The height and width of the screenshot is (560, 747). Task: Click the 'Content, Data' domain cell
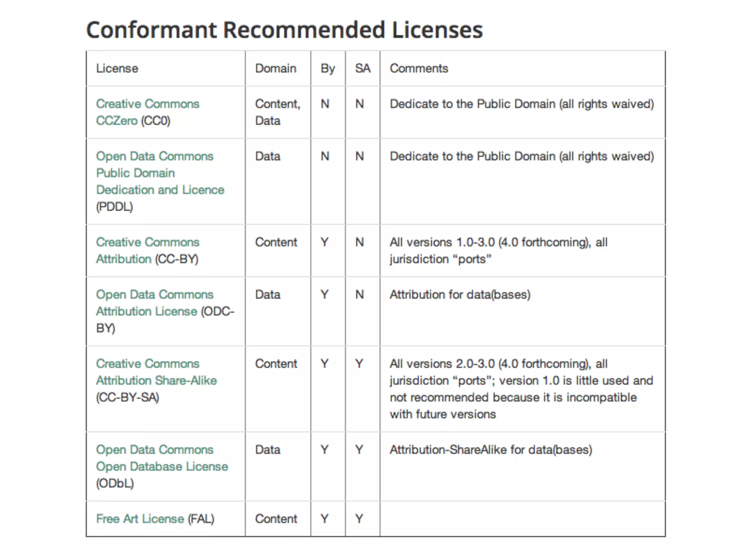pyautogui.click(x=277, y=112)
